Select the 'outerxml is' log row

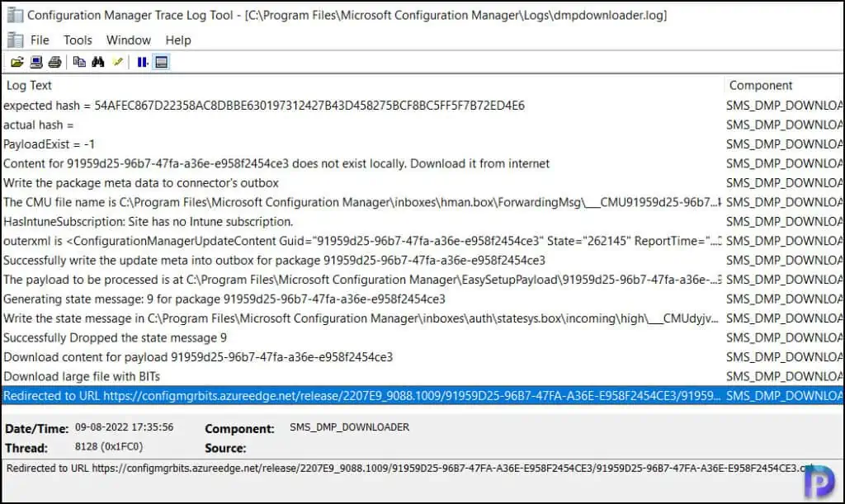click(x=422, y=241)
